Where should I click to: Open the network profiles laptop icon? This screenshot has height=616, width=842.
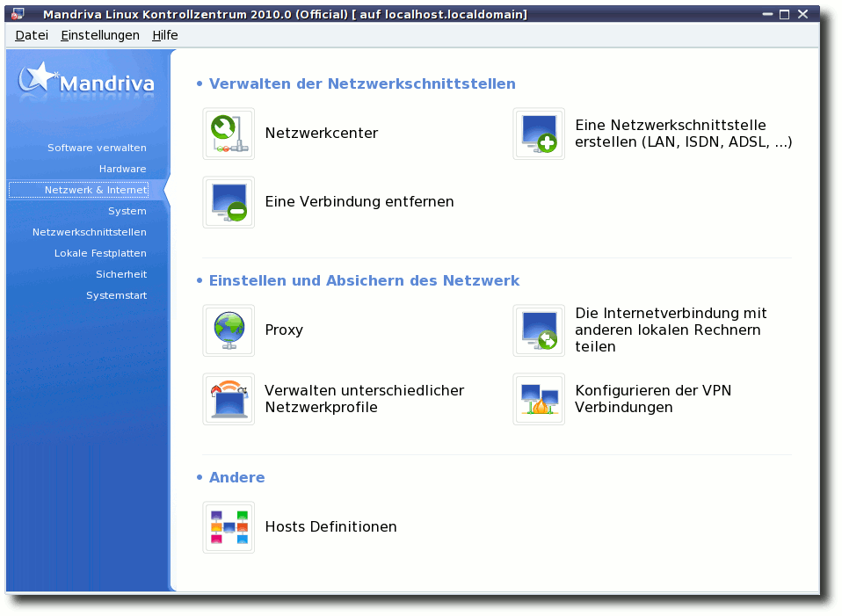coord(229,399)
